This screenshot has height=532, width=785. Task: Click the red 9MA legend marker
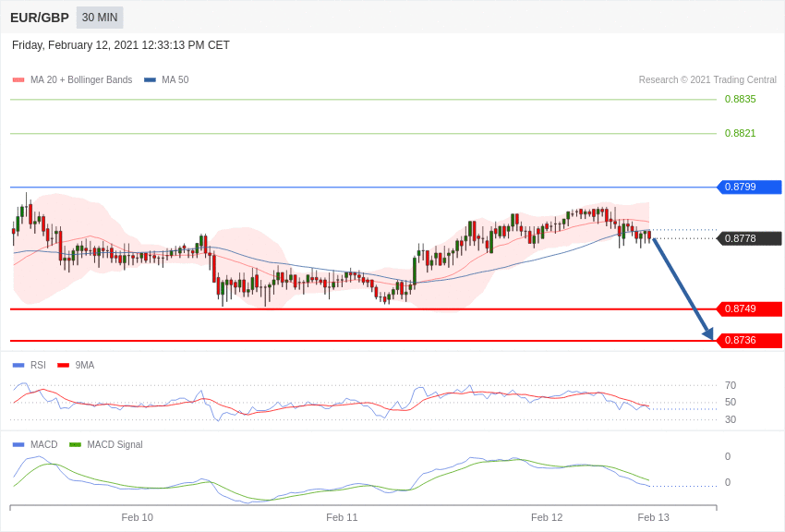(63, 366)
